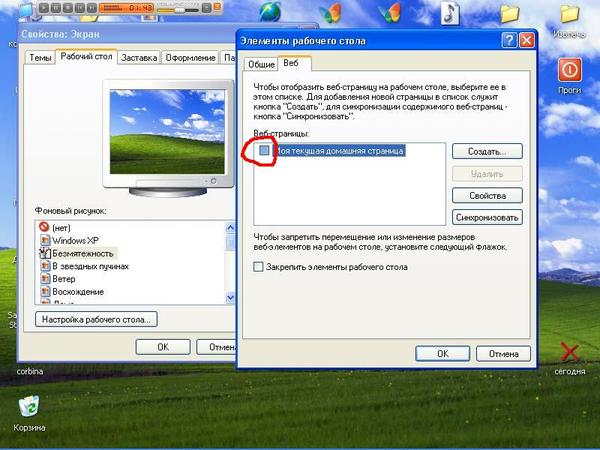Select the Ветер wallpaper
This screenshot has width=600, height=450.
coord(64,279)
